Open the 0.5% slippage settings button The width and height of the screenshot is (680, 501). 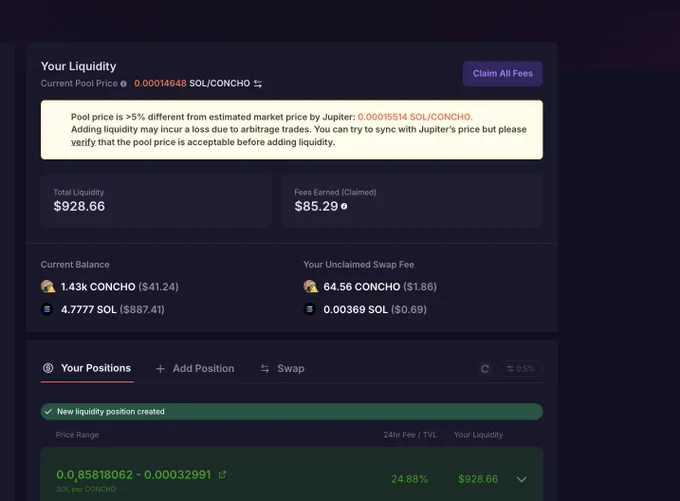tap(520, 369)
